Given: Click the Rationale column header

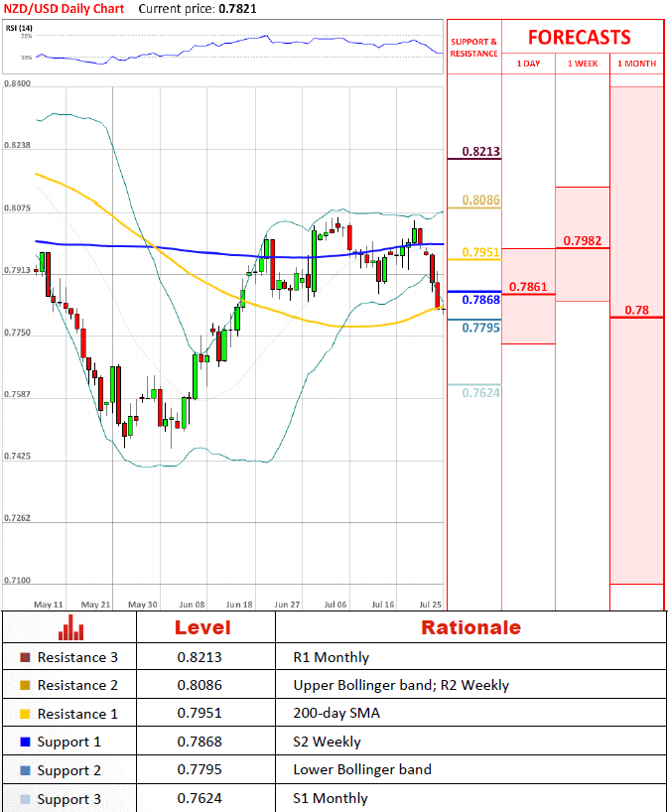Looking at the screenshot, I should [x=470, y=627].
